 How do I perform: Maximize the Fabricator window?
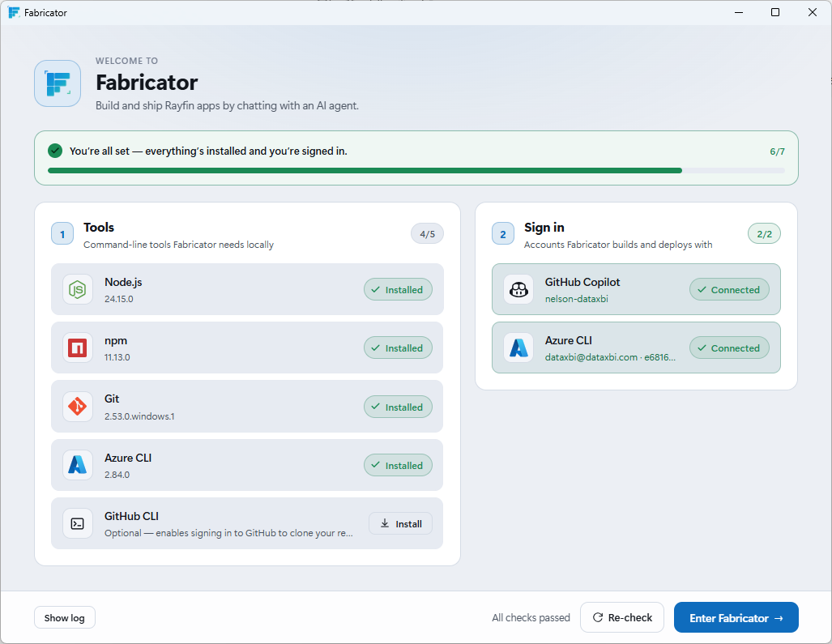click(775, 12)
